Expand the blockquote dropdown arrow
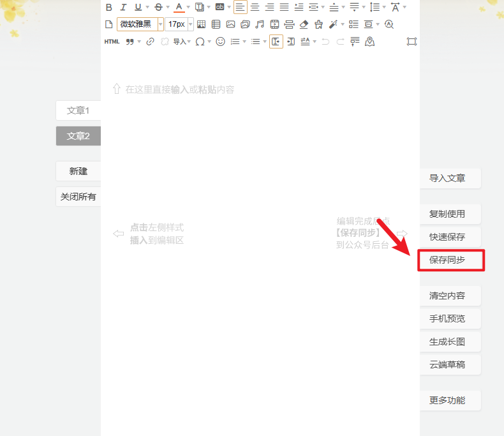 pyautogui.click(x=139, y=41)
